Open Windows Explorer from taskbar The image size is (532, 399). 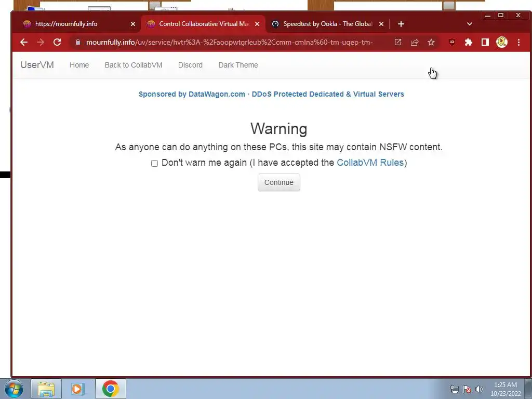pos(46,389)
